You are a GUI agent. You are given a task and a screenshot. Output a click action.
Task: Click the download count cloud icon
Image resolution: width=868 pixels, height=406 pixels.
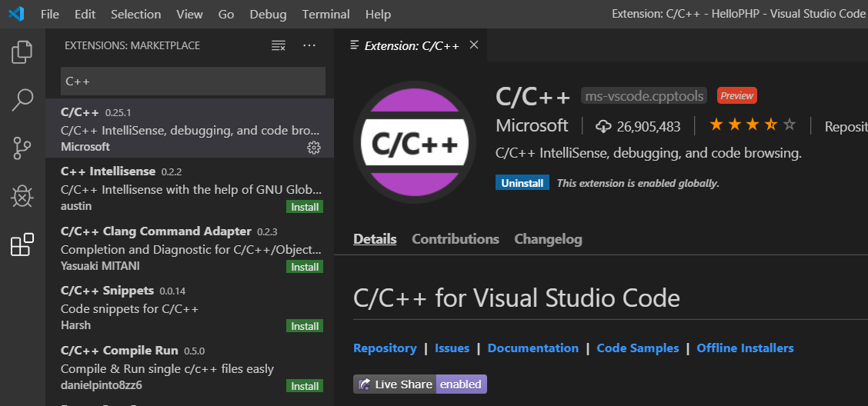[603, 126]
